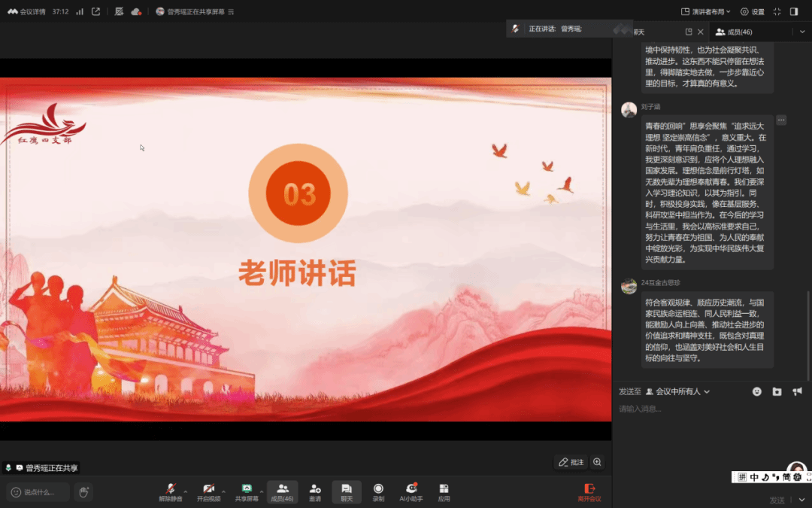Open the 应用 apps icon

coord(444,491)
